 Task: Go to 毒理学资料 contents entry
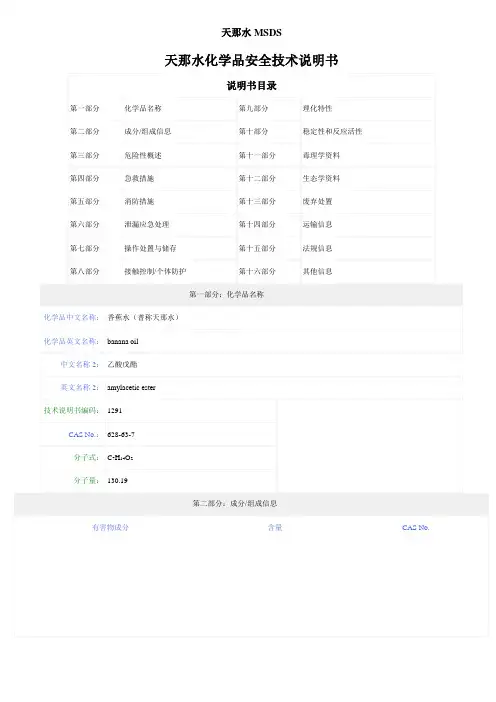[x=321, y=155]
